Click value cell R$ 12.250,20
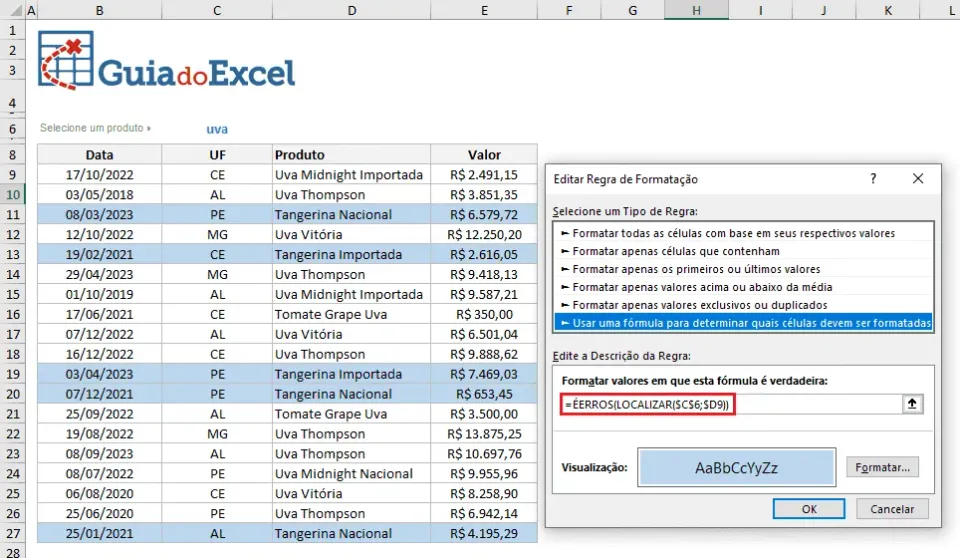Viewport: 960px width, 558px height. pyautogui.click(x=484, y=235)
